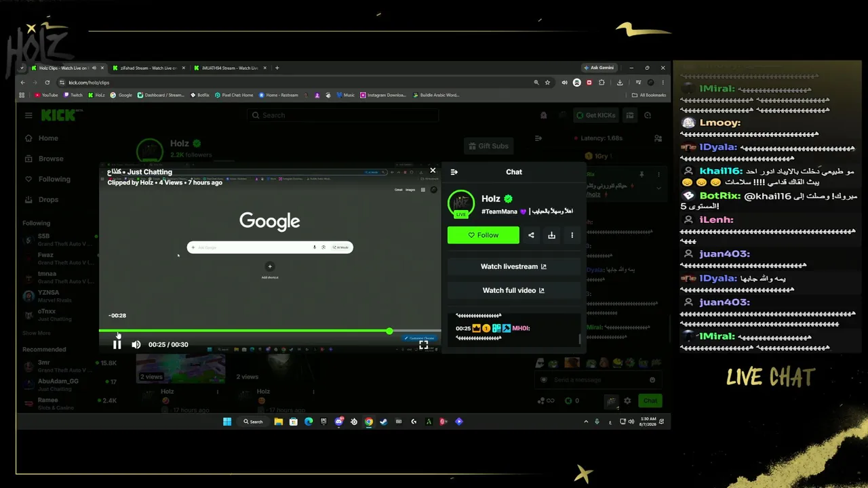Focus the Kick search field
The image size is (868, 488).
click(342, 115)
